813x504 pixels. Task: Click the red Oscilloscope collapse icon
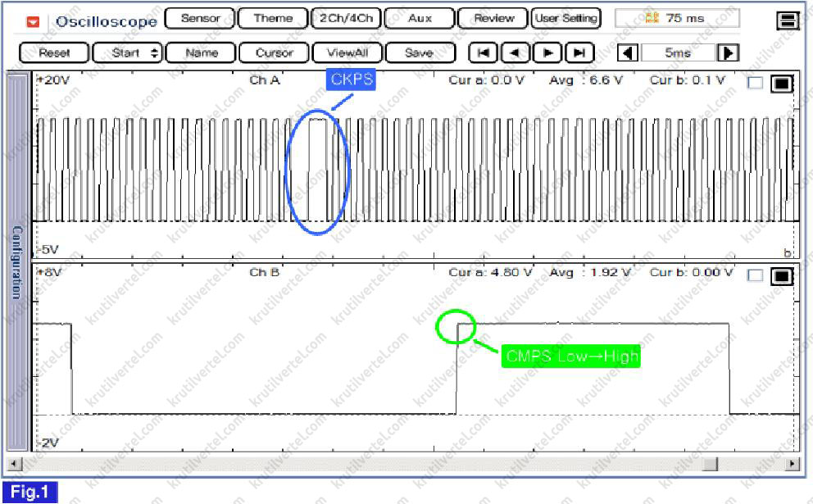[34, 21]
